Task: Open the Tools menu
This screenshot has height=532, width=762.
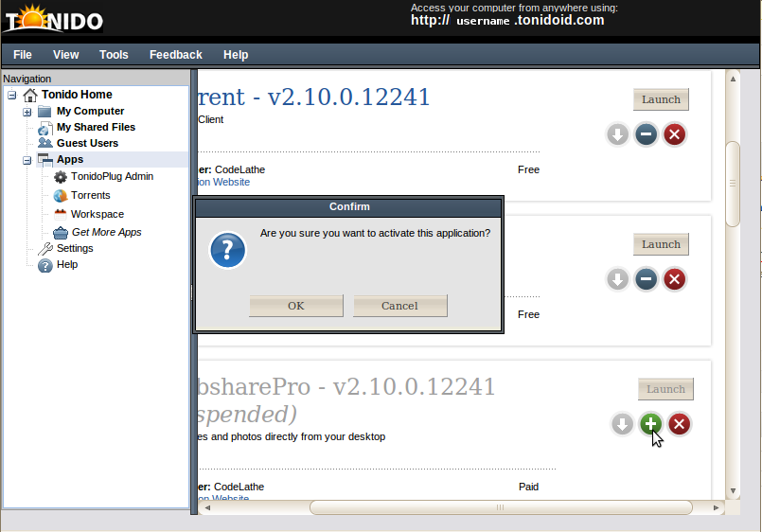Action: point(114,55)
